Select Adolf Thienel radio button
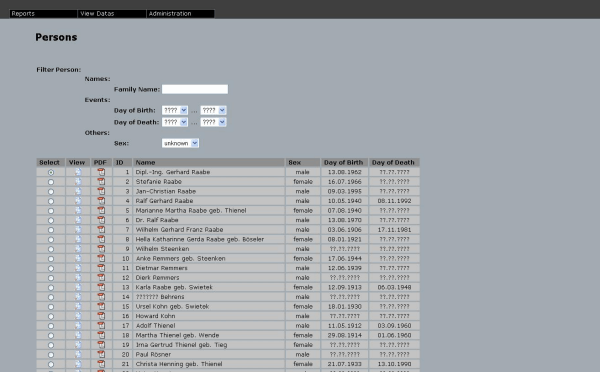 click(x=51, y=326)
